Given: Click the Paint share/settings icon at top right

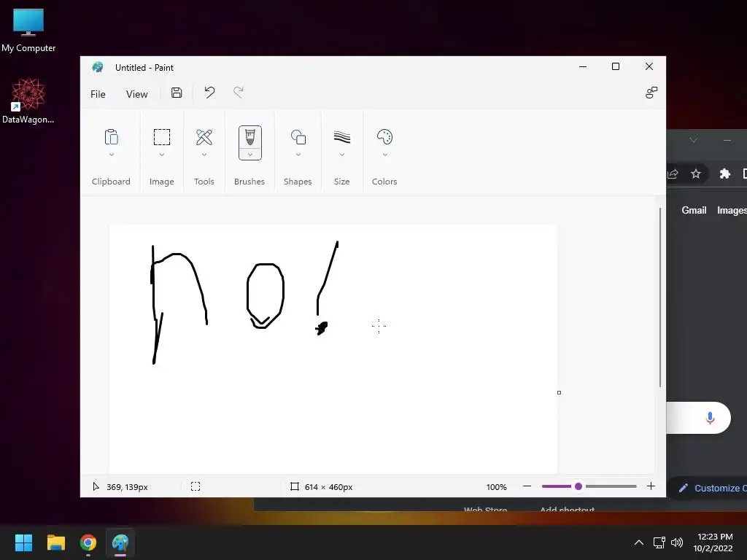Looking at the screenshot, I should [651, 93].
